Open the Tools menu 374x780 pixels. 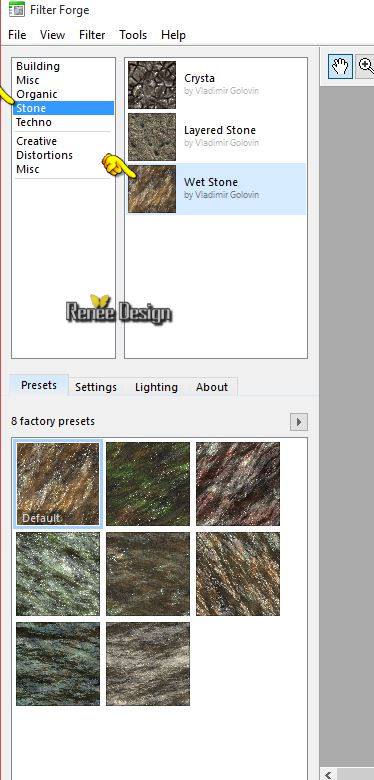click(133, 35)
